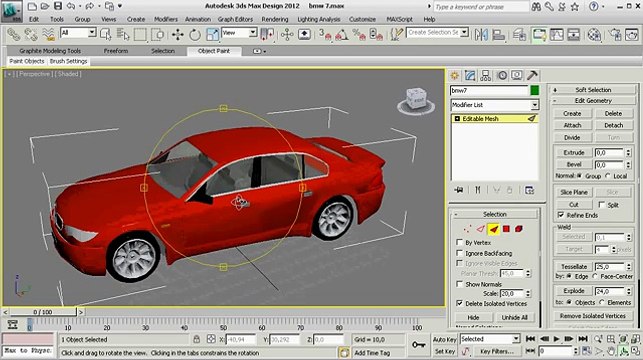Click the Detach button
The height and width of the screenshot is (360, 643).
click(613, 125)
